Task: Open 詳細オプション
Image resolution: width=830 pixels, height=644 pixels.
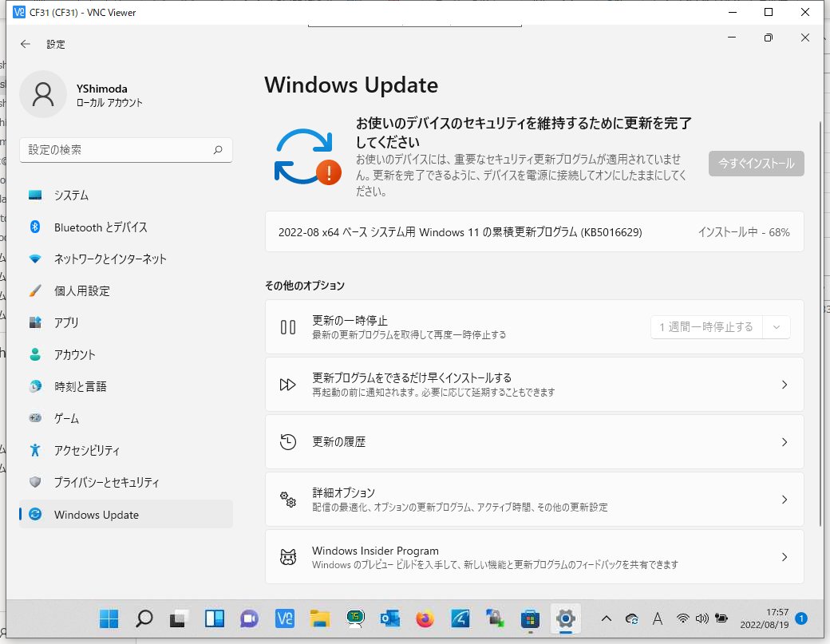Action: point(534,500)
